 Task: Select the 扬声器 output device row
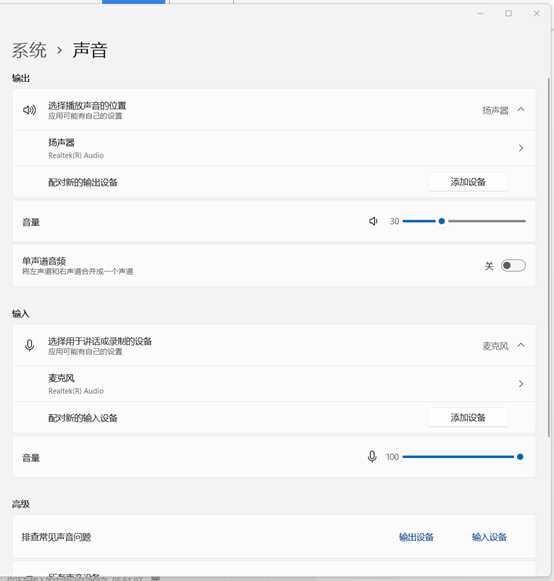pos(275,148)
